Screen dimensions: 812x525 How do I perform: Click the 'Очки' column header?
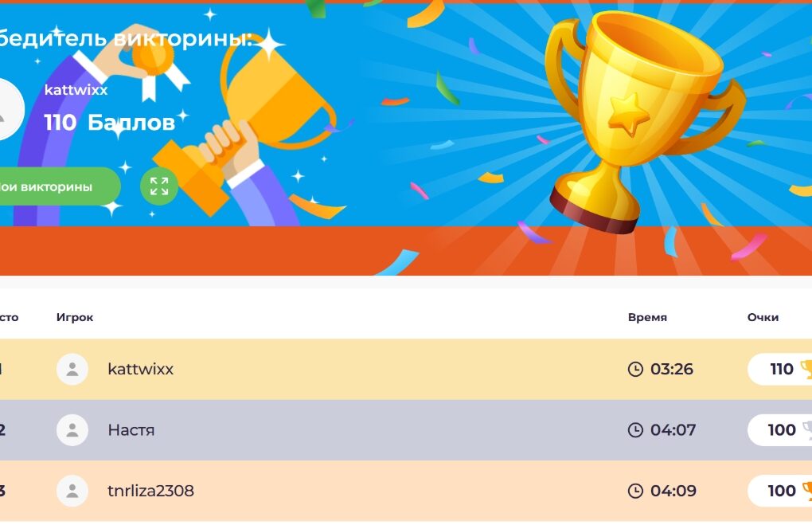point(763,317)
